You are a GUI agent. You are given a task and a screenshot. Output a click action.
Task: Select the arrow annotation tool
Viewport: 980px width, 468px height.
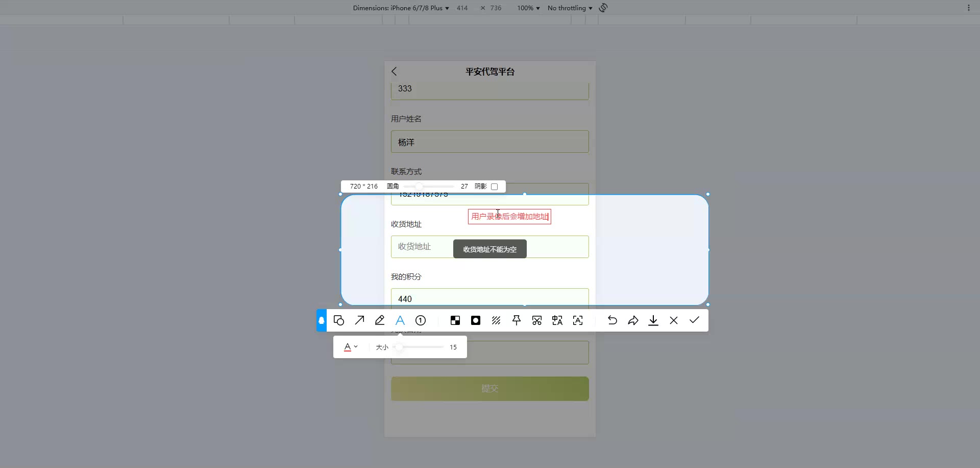pyautogui.click(x=359, y=320)
